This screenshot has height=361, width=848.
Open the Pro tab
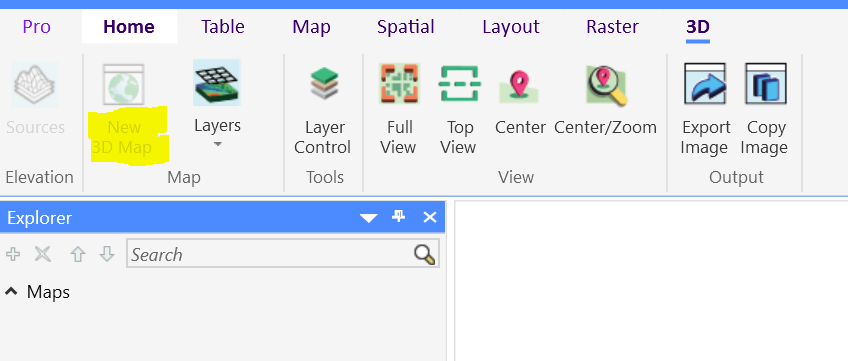37,27
